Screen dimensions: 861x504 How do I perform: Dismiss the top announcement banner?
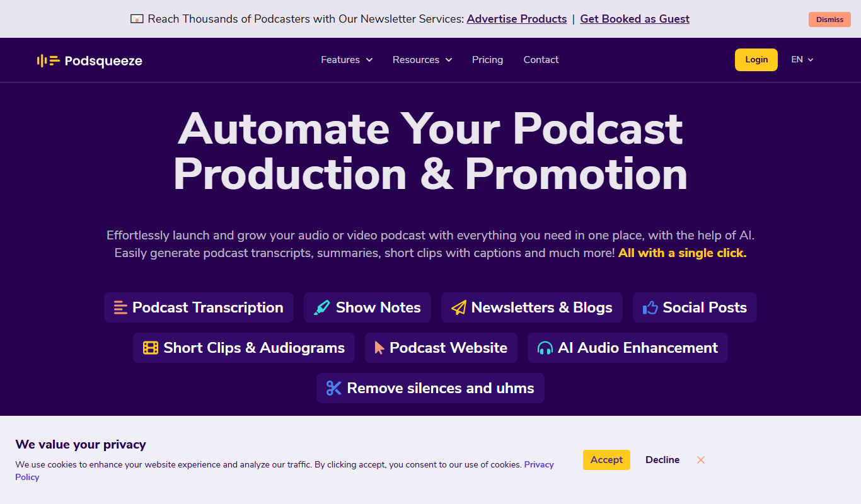click(829, 20)
